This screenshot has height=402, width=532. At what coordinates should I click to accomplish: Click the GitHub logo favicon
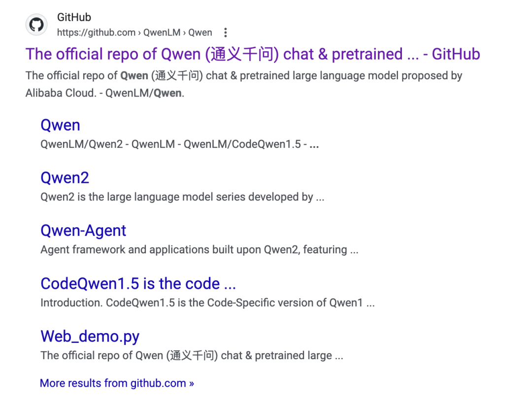pyautogui.click(x=36, y=25)
